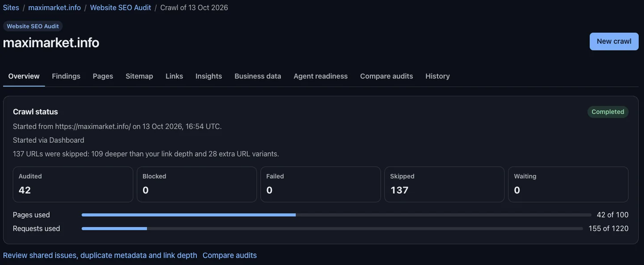Viewport: 644px width, 265px height.
Task: Open the bottom Compare audits link
Action: pyautogui.click(x=229, y=255)
